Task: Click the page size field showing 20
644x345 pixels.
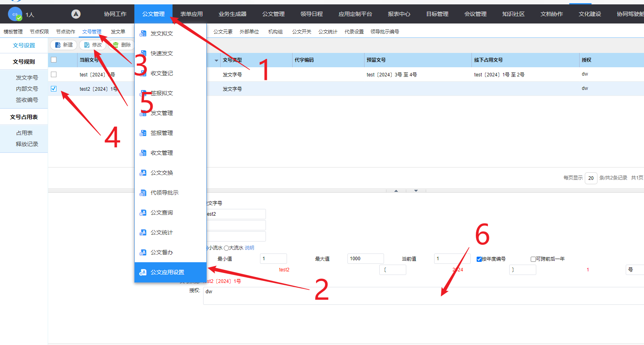Action: (x=591, y=178)
